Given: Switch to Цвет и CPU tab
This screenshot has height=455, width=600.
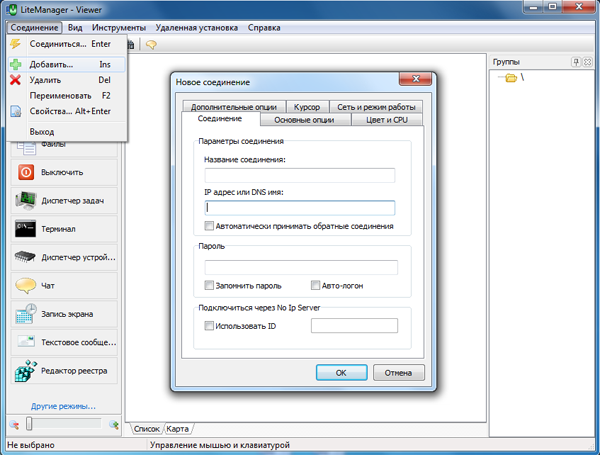Looking at the screenshot, I should pyautogui.click(x=386, y=120).
